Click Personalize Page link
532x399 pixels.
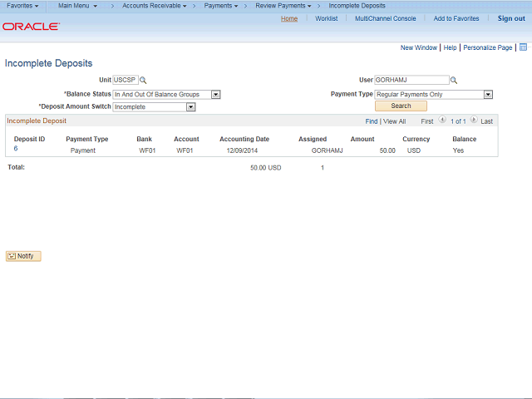[488, 47]
